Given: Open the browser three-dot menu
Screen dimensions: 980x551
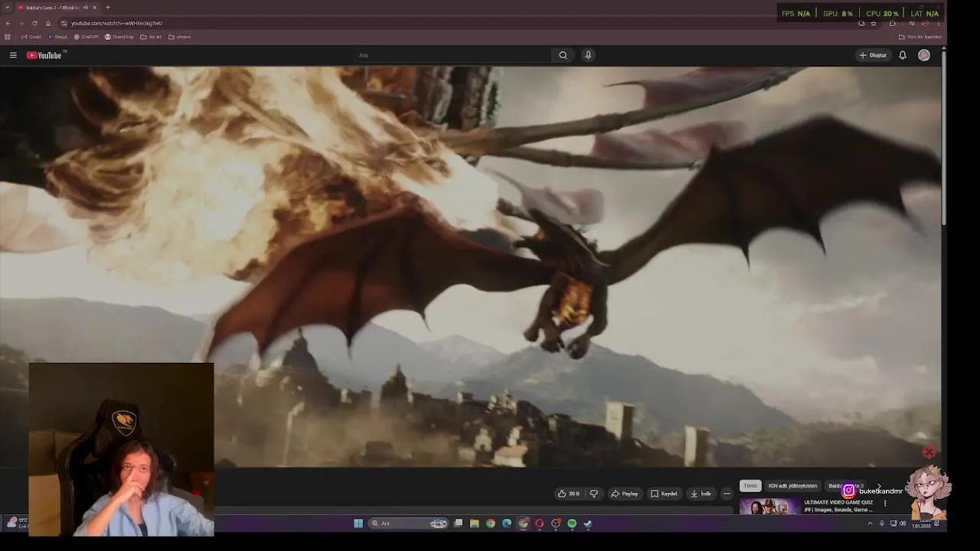Looking at the screenshot, I should pyautogui.click(x=939, y=23).
